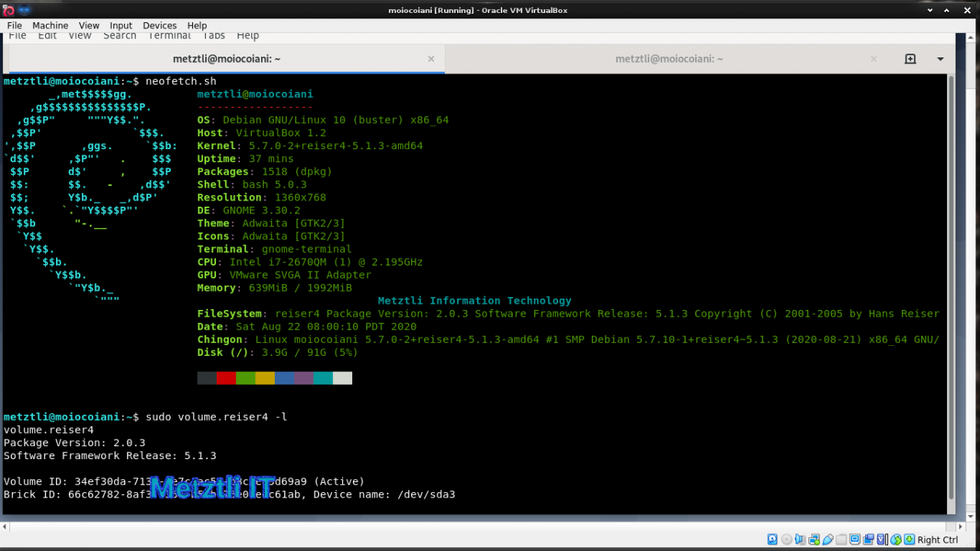Click the red color block in neofetch palette
980x551 pixels.
227,378
